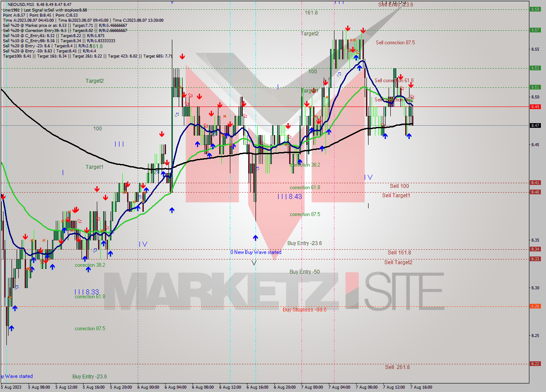
Task: Click the 8.55 price scale value
Action: pyautogui.click(x=535, y=49)
